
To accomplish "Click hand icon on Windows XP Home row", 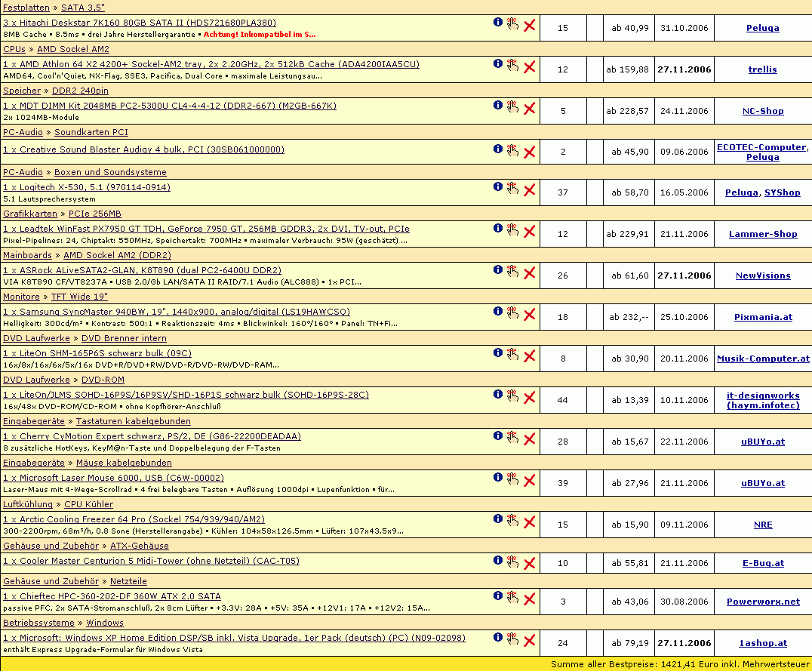I will [x=512, y=639].
